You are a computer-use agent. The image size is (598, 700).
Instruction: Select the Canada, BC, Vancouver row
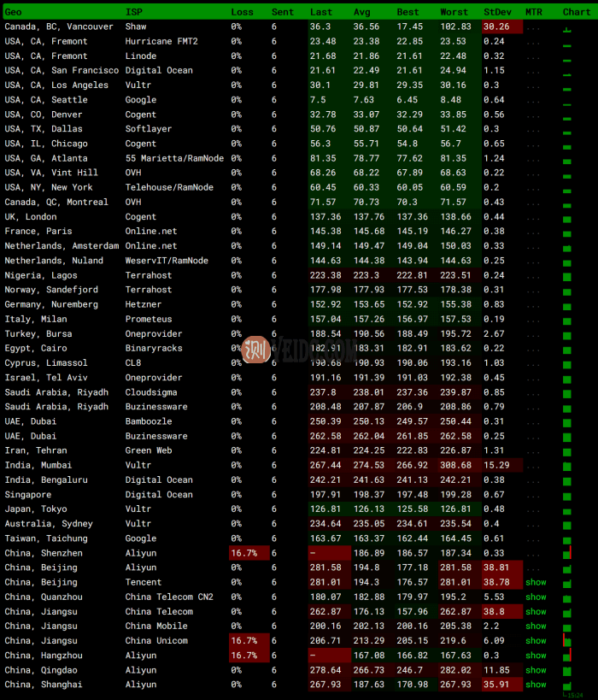299,26
